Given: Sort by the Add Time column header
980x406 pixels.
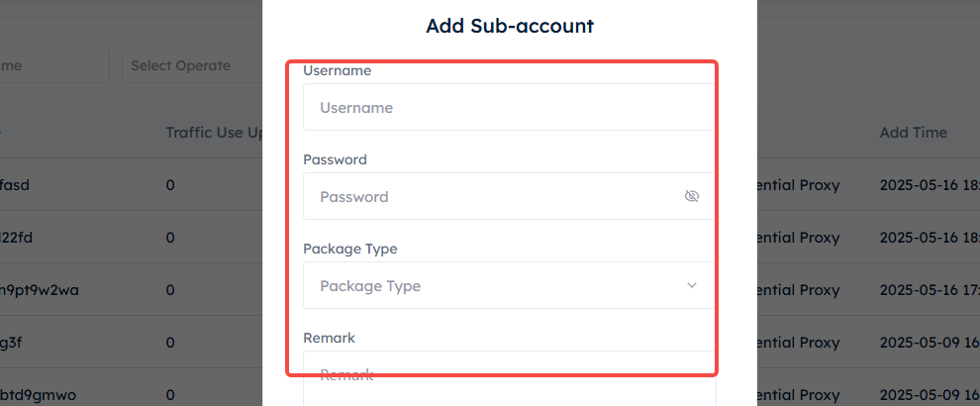Looking at the screenshot, I should tap(913, 133).
